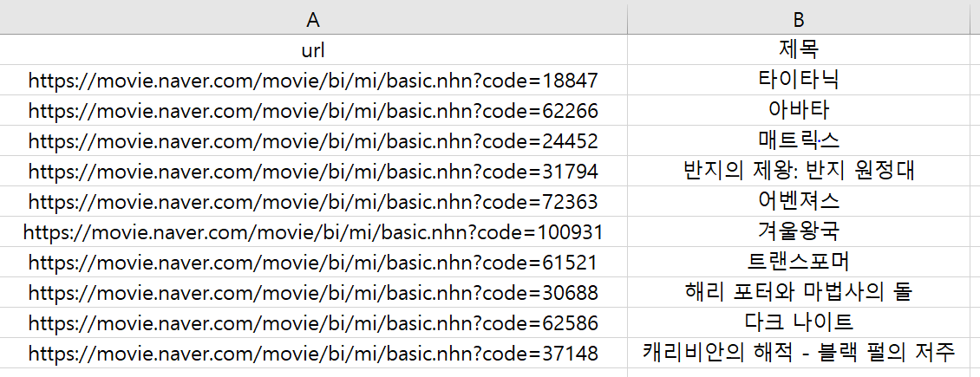Select the URL cell with code=18847
This screenshot has width=980, height=377.
click(313, 80)
